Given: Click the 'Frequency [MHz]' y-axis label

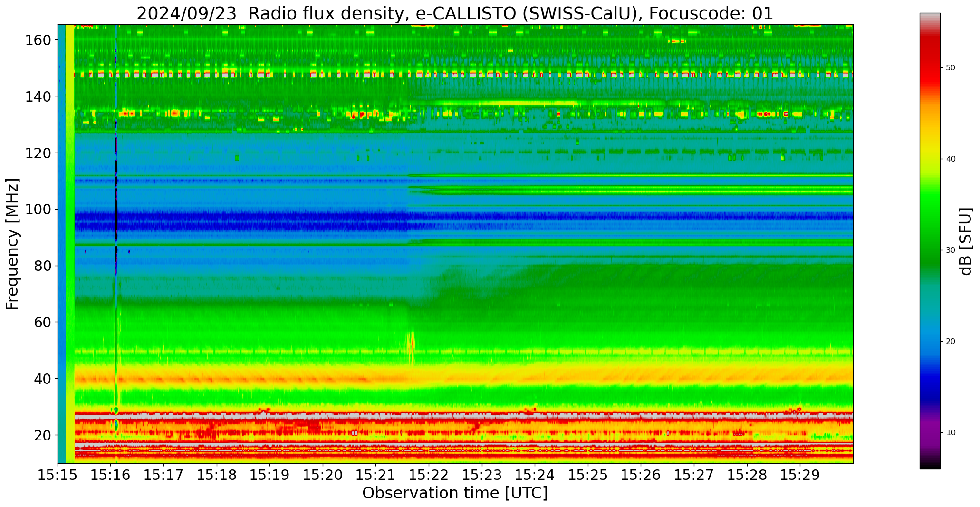Looking at the screenshot, I should click(x=12, y=244).
